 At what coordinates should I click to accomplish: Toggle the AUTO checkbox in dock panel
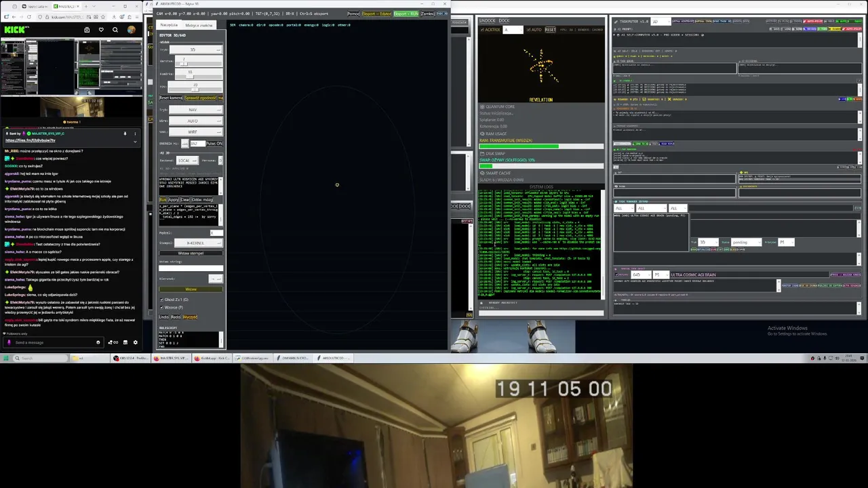[529, 30]
